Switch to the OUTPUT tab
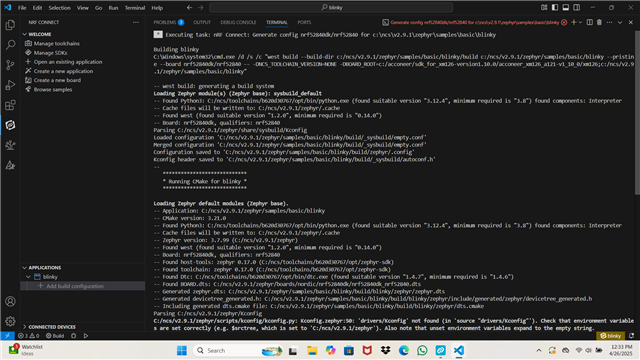This screenshot has width=640, height=360. click(x=202, y=22)
